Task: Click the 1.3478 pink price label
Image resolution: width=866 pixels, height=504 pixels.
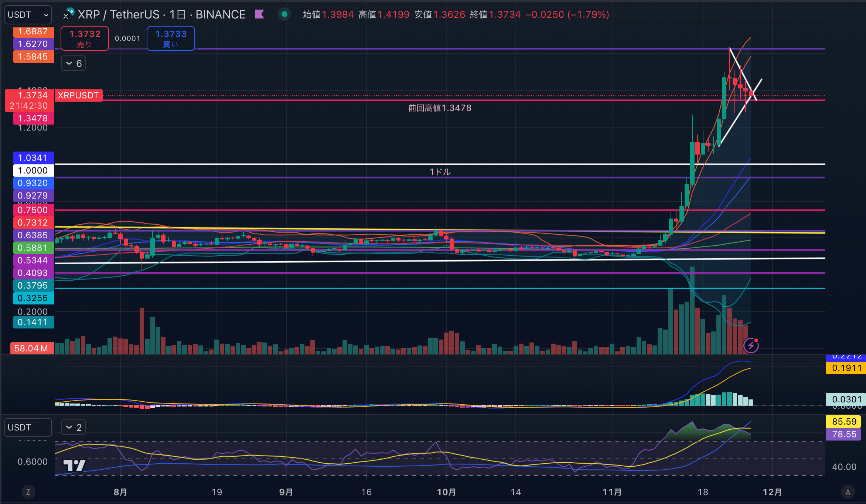Action: coord(34,118)
